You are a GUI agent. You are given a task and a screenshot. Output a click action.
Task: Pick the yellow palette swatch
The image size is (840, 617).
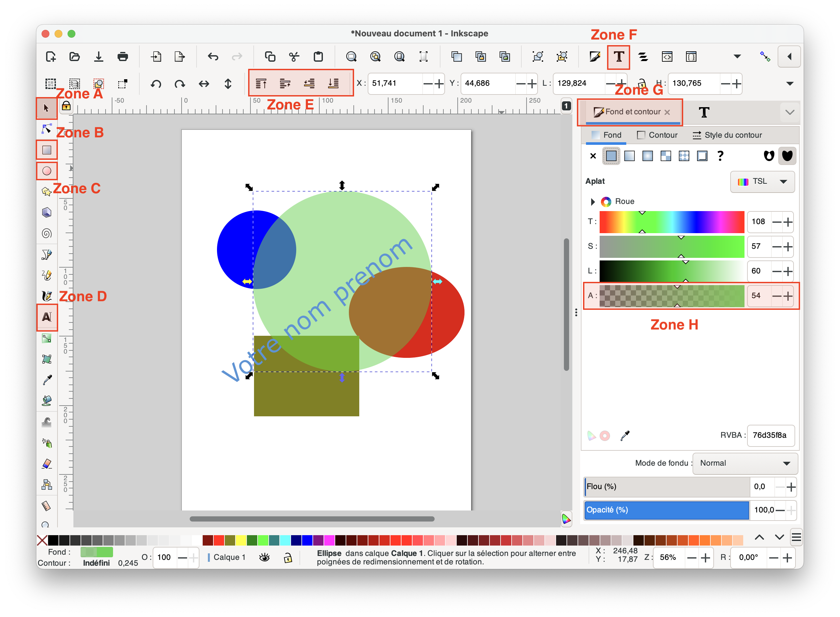click(241, 540)
